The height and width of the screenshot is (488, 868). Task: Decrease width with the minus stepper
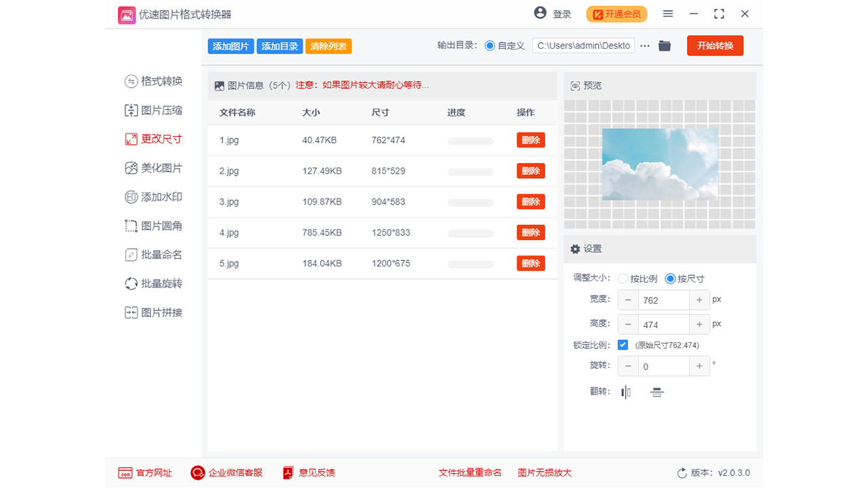(x=629, y=300)
